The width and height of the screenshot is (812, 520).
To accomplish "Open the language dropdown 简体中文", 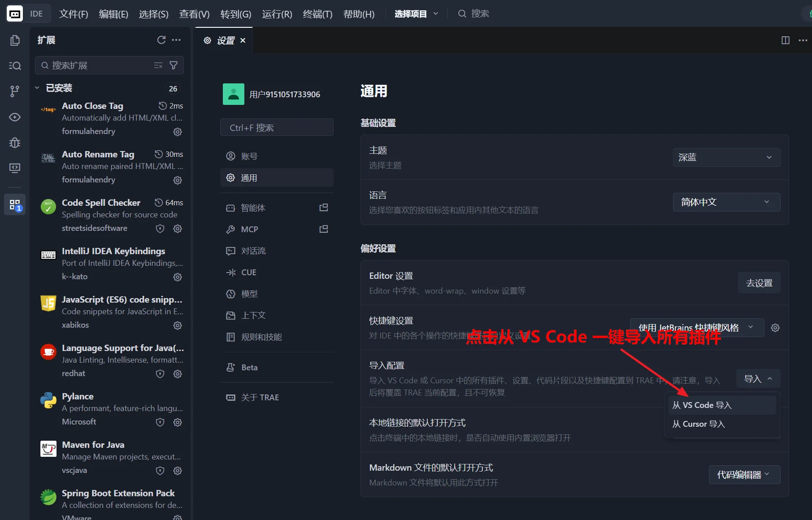I will tap(726, 202).
